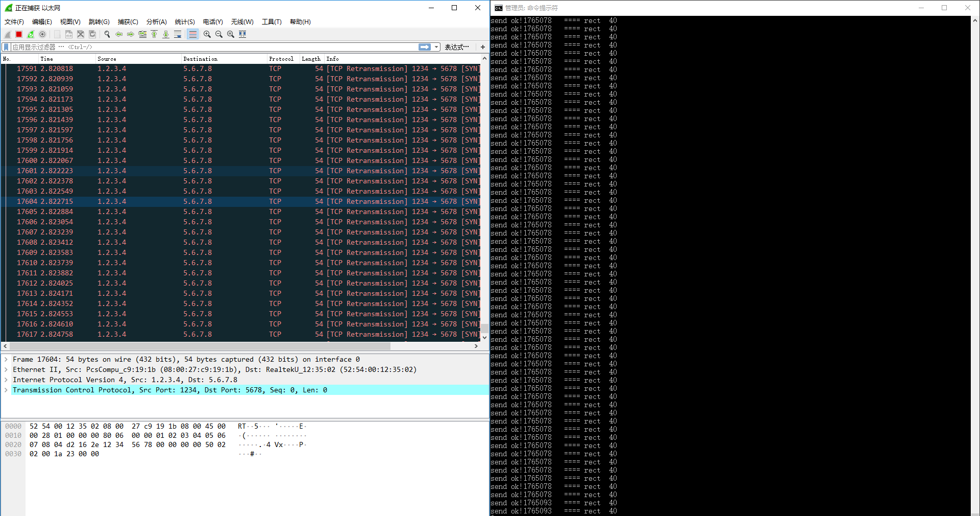Toggle auto-scroll during live capture
The image size is (980, 516).
(x=178, y=34)
